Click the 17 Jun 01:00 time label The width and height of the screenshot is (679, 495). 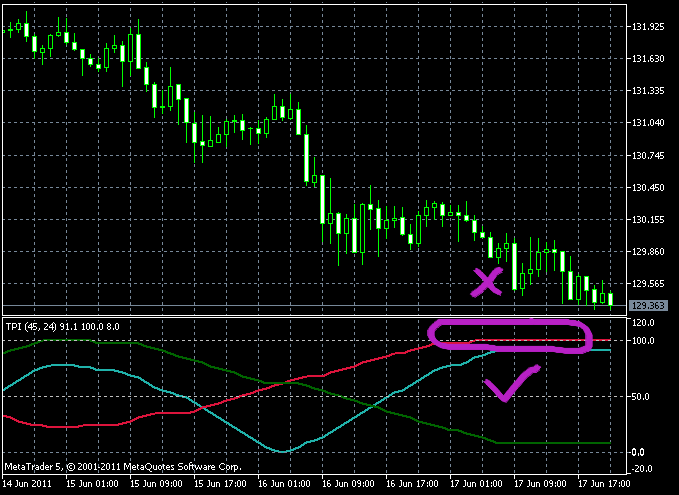476,483
